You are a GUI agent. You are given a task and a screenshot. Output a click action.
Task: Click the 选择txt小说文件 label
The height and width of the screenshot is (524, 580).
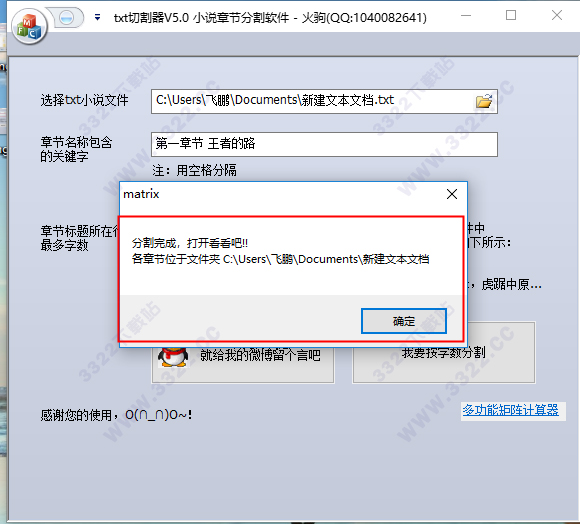coord(84,100)
